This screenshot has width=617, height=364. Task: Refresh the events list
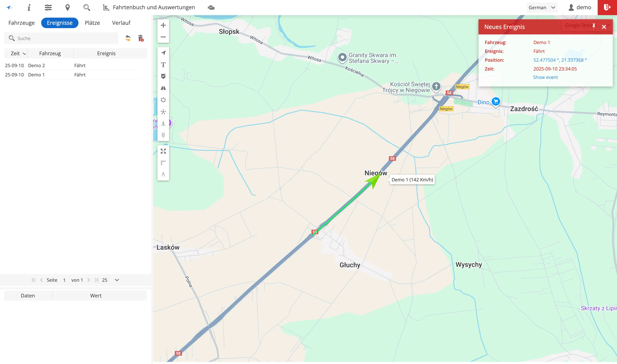click(x=128, y=38)
